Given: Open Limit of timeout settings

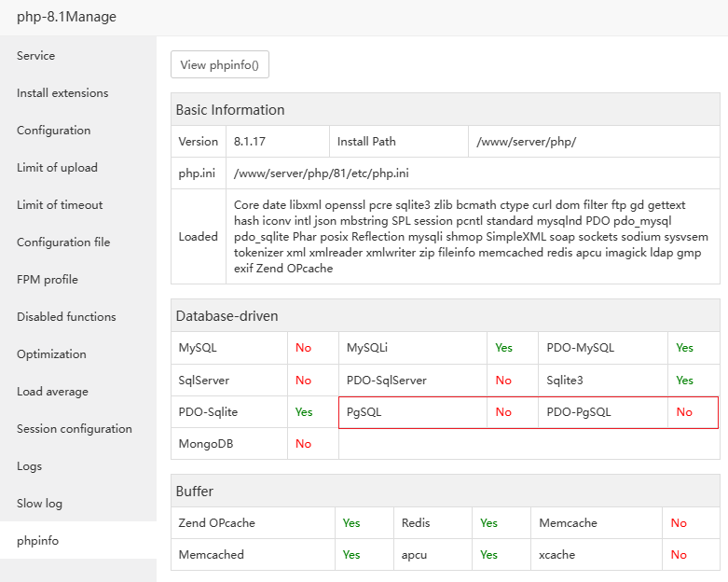Looking at the screenshot, I should [x=60, y=205].
